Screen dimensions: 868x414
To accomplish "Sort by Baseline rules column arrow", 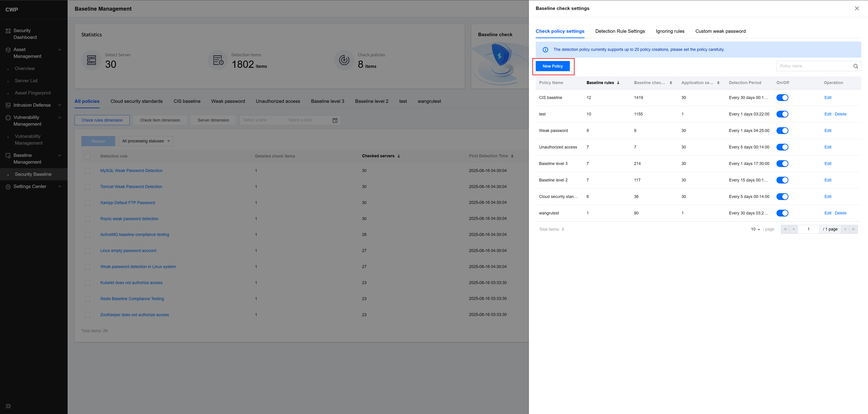I will click(618, 83).
